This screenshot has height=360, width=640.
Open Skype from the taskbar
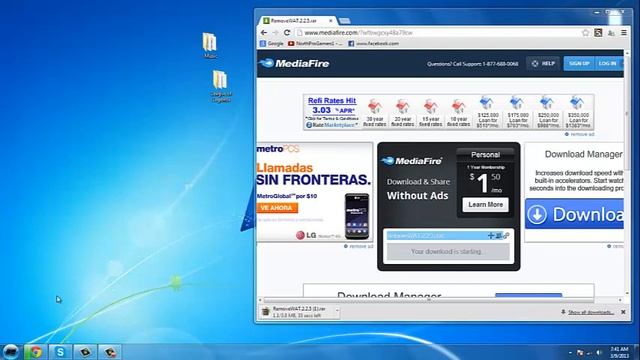tap(60, 352)
